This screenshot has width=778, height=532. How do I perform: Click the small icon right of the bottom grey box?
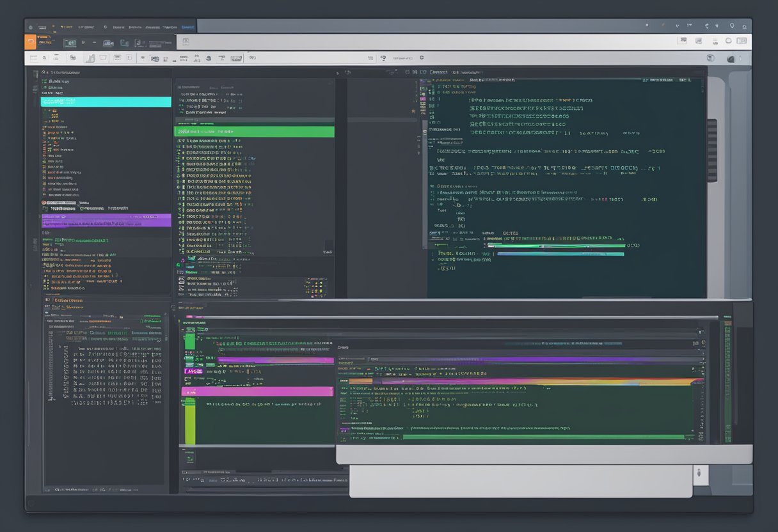[x=699, y=474]
